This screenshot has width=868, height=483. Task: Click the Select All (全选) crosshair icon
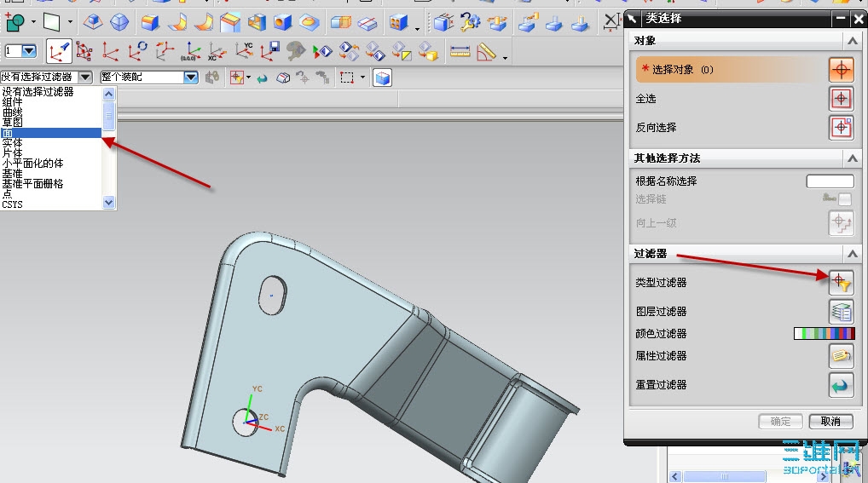tap(841, 99)
